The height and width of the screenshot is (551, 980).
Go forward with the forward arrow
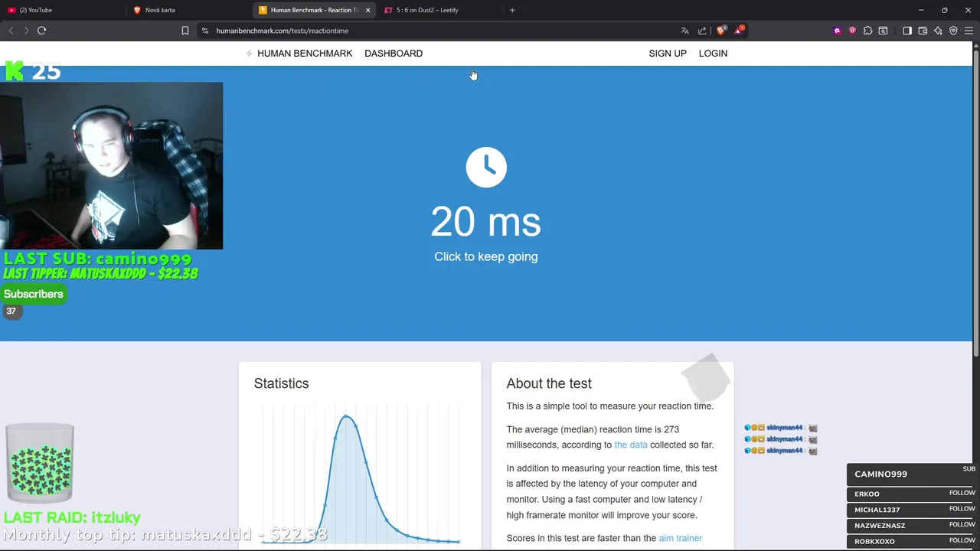click(x=26, y=31)
